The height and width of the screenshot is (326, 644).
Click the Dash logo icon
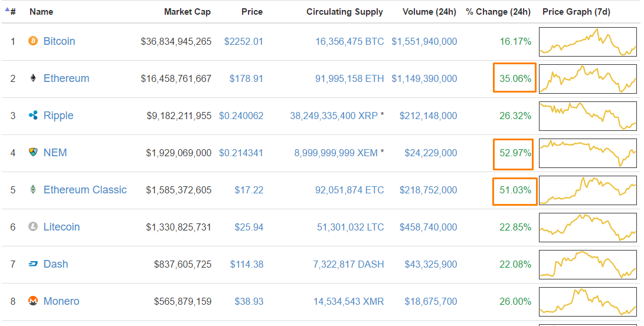(x=33, y=264)
